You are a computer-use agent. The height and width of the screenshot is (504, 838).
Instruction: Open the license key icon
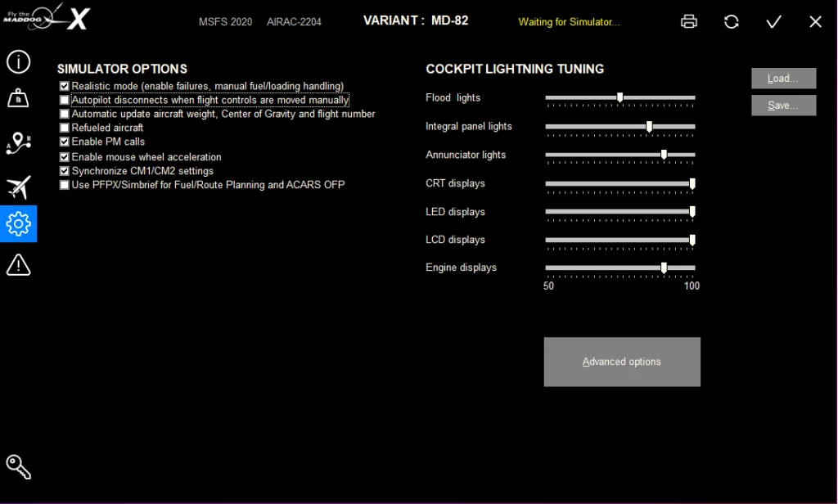tap(18, 467)
